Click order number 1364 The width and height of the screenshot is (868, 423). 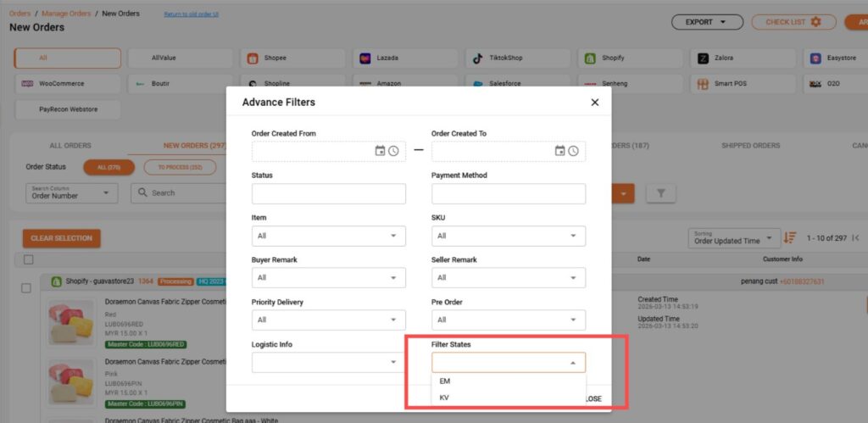coord(146,281)
